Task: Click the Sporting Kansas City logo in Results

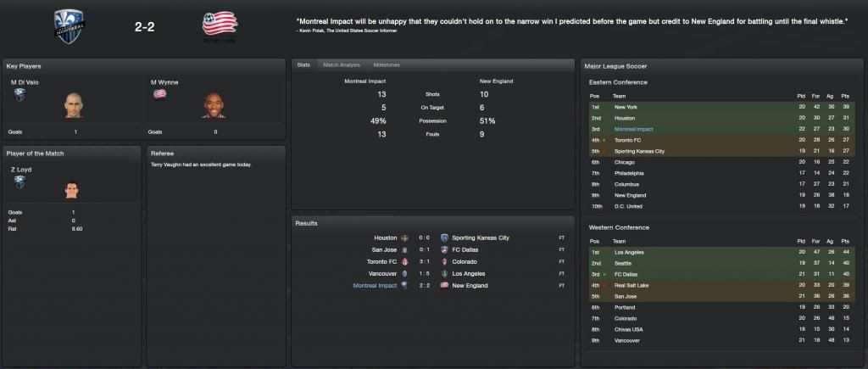Action: coord(444,238)
